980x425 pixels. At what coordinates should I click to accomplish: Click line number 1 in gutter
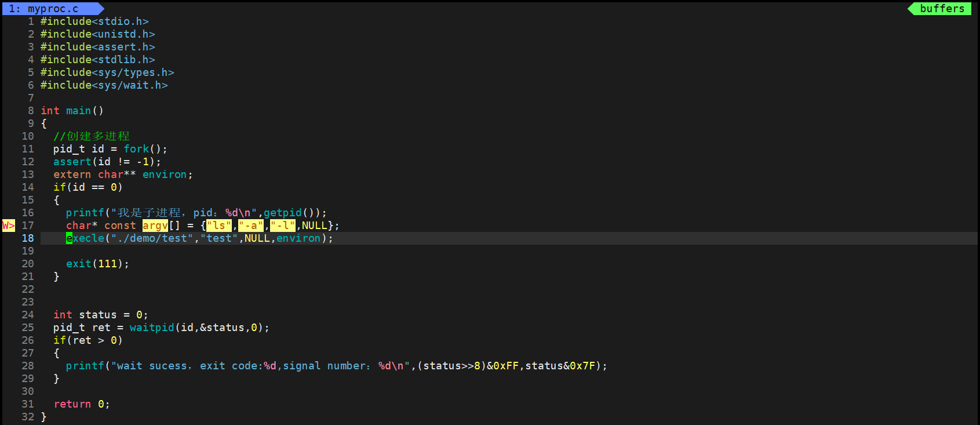31,21
